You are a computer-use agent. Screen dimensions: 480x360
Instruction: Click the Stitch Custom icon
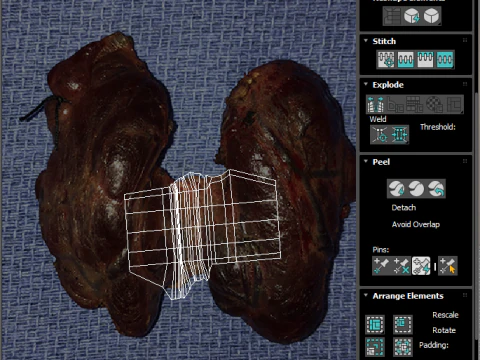click(445, 59)
